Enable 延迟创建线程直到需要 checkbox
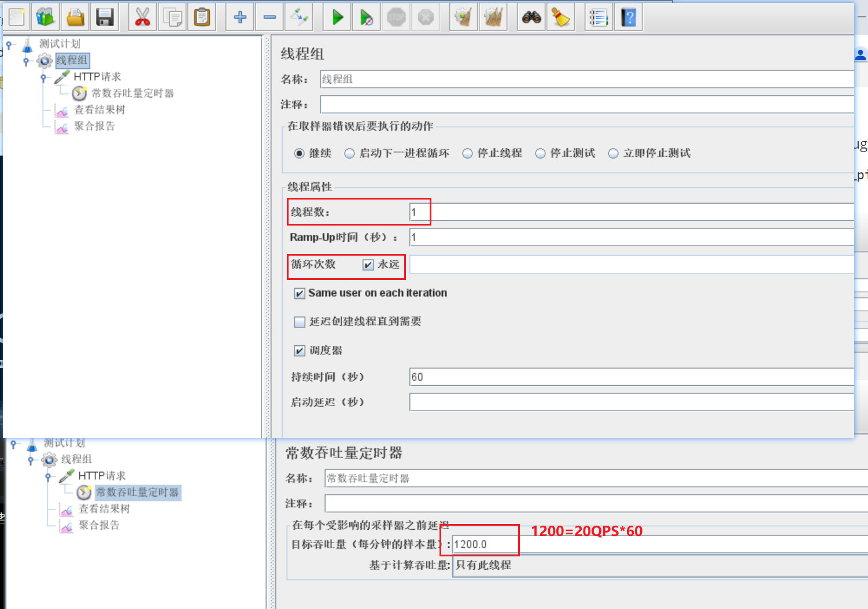Image resolution: width=868 pixels, height=609 pixels. tap(300, 322)
